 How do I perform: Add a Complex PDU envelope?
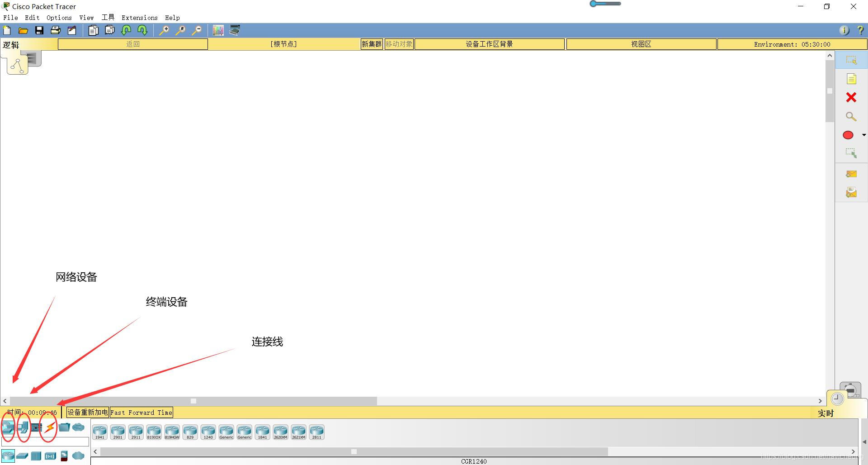(851, 193)
